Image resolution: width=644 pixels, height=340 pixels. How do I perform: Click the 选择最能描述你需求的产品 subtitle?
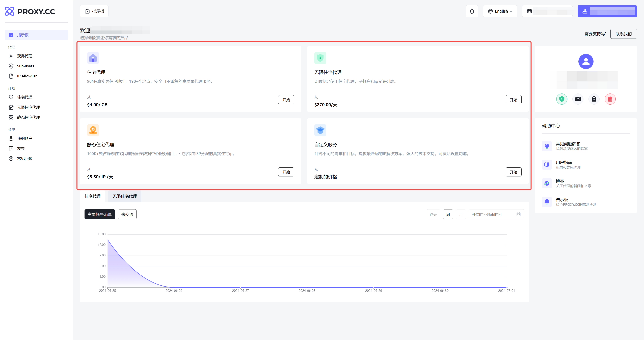(104, 38)
